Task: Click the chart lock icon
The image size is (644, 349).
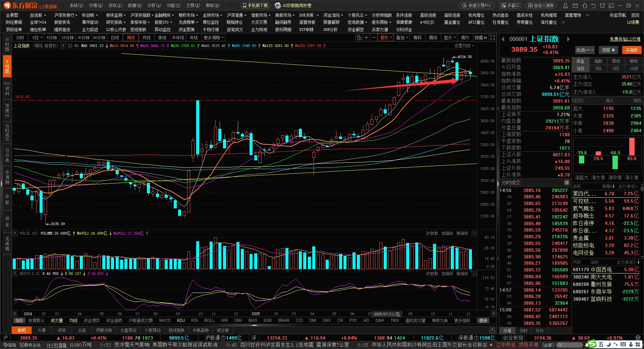Action: 359,38
